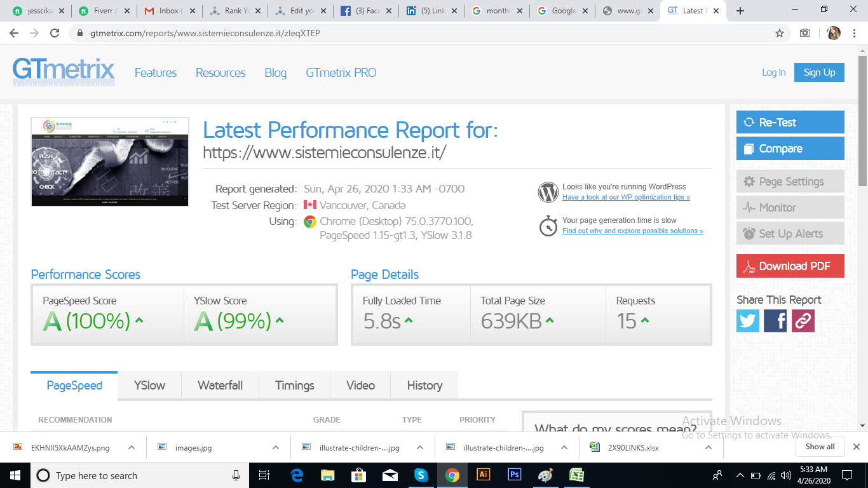Open Page Settings in the sidebar

tap(790, 181)
